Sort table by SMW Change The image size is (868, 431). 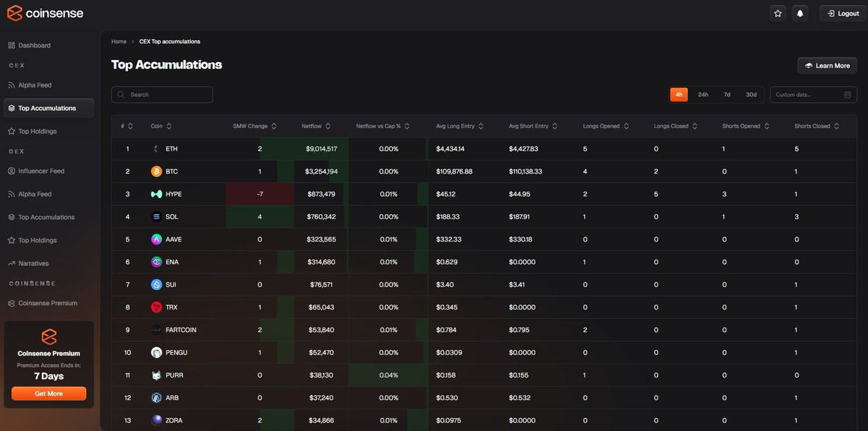pos(255,126)
